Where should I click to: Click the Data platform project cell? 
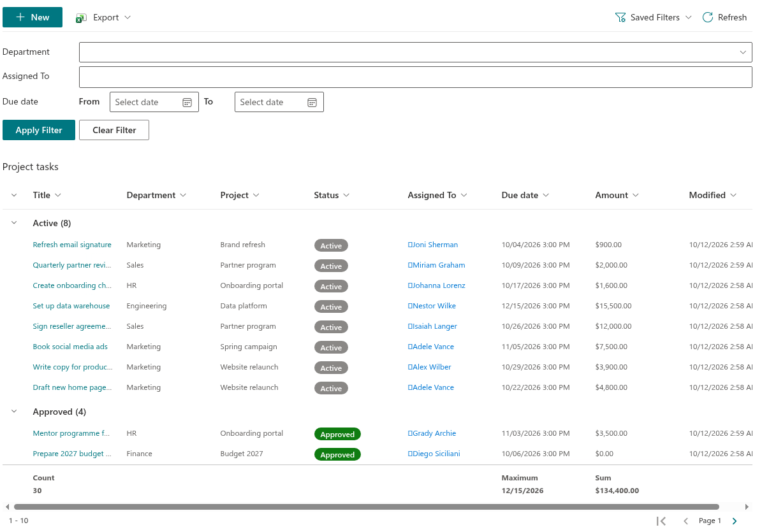244,306
